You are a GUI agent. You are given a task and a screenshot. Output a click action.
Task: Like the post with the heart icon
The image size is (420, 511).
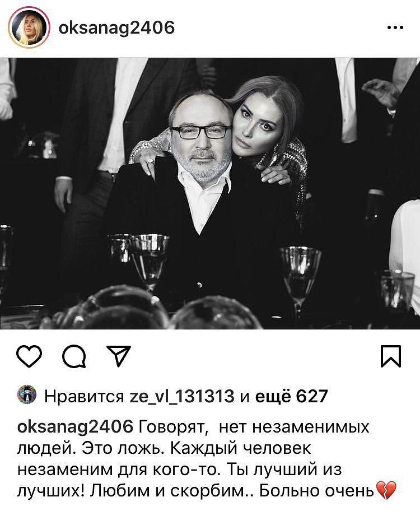(x=29, y=356)
